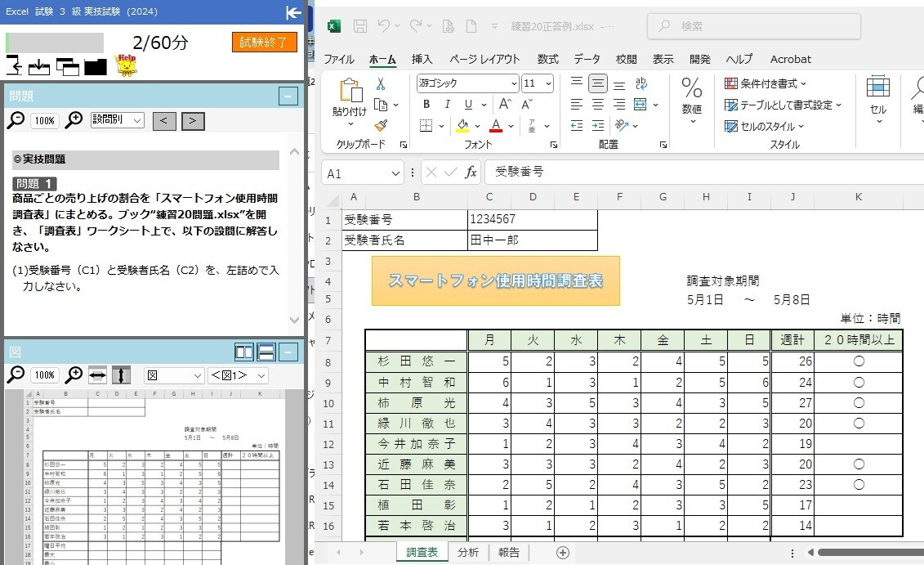Image resolution: width=924 pixels, height=565 pixels.
Task: Click the overlapping windows icon in exam panel
Action: click(68, 67)
